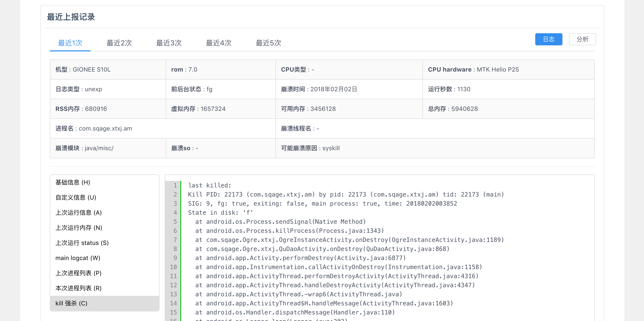
Task: Click the RSS内存 : 680916 cell
Action: (108, 109)
